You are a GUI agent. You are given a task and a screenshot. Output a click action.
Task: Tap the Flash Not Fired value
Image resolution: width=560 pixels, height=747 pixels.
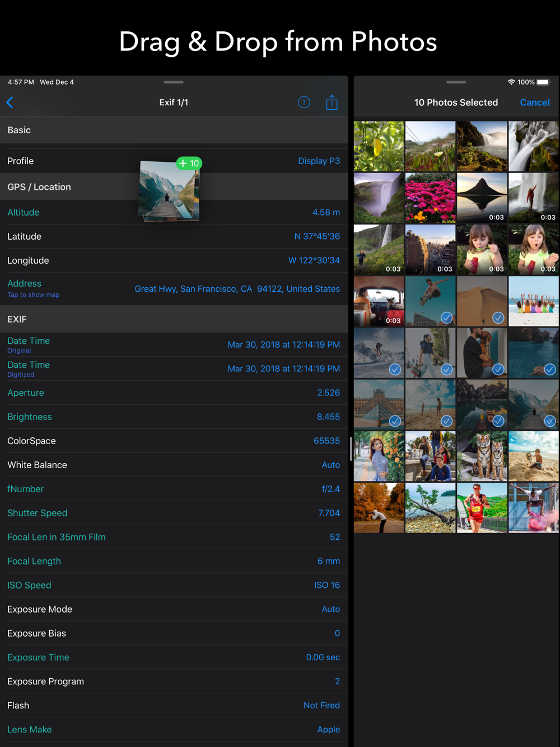pyautogui.click(x=322, y=706)
